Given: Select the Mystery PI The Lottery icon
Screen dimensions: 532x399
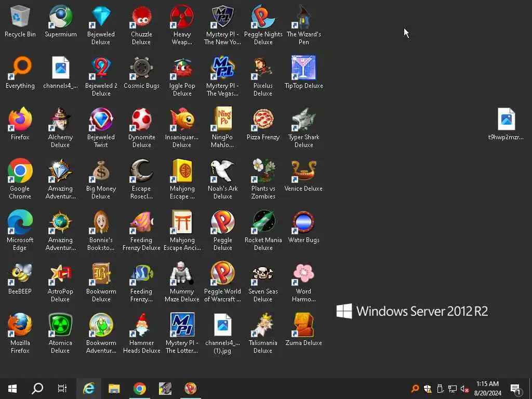Looking at the screenshot, I should (182, 334).
